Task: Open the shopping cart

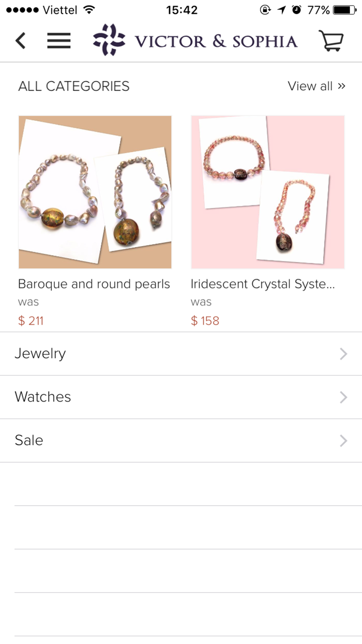Action: click(331, 40)
